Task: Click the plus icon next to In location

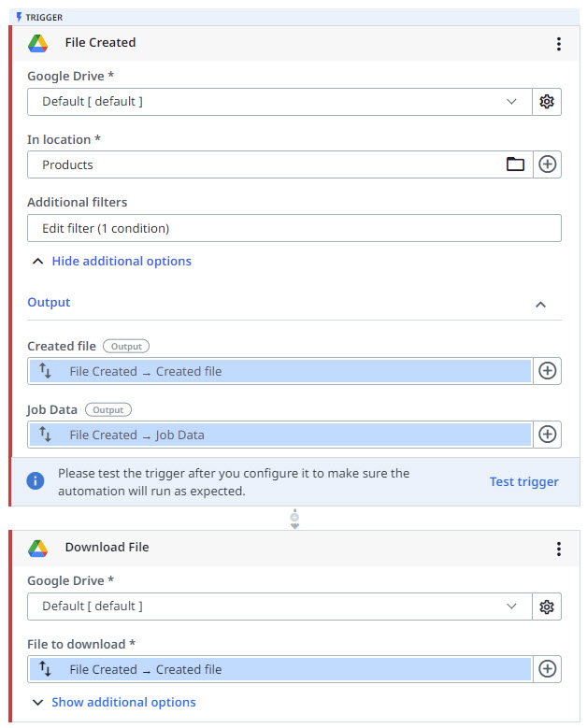Action: tap(547, 164)
